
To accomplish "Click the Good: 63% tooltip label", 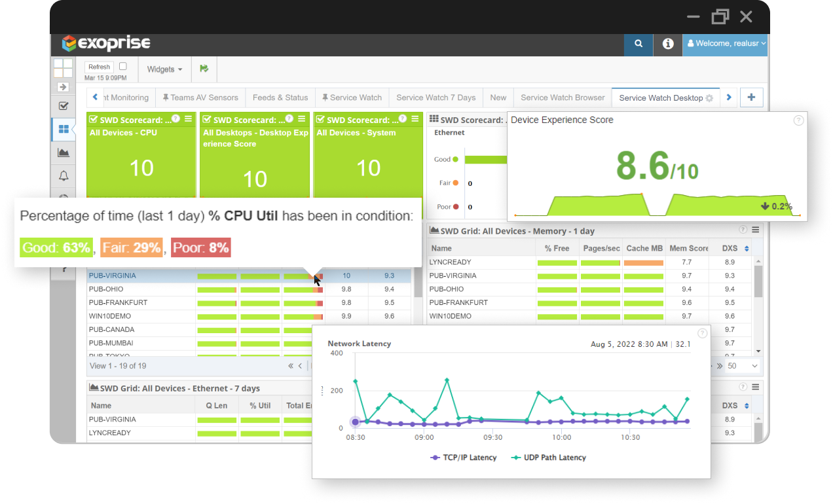I will tap(56, 247).
